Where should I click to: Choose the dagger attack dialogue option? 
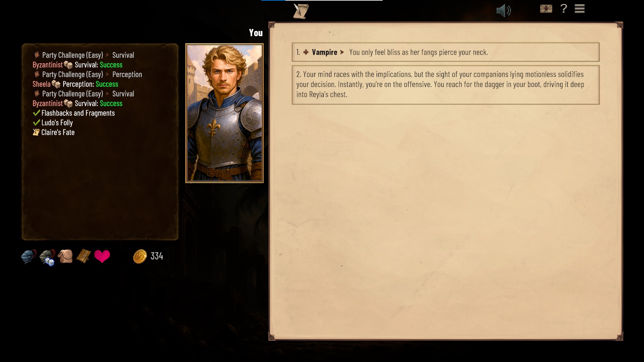tap(445, 85)
